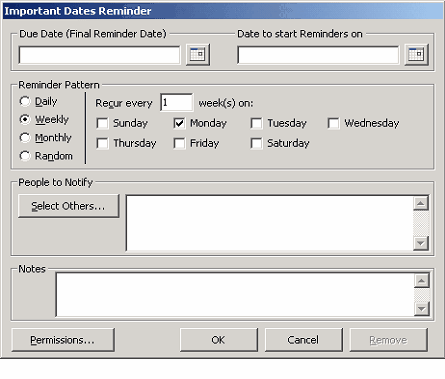Click Notes scroll up arrow
The width and height of the screenshot is (445, 379).
click(421, 280)
